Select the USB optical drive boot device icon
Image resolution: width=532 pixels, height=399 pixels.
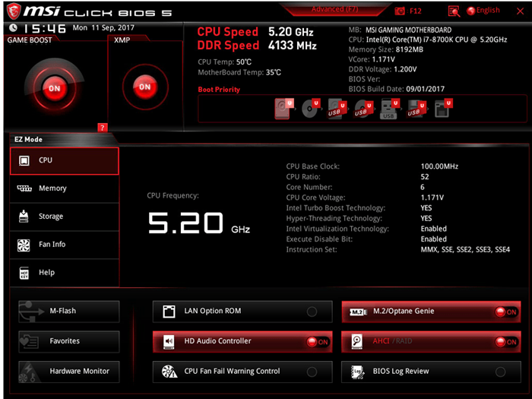pyautogui.click(x=363, y=109)
